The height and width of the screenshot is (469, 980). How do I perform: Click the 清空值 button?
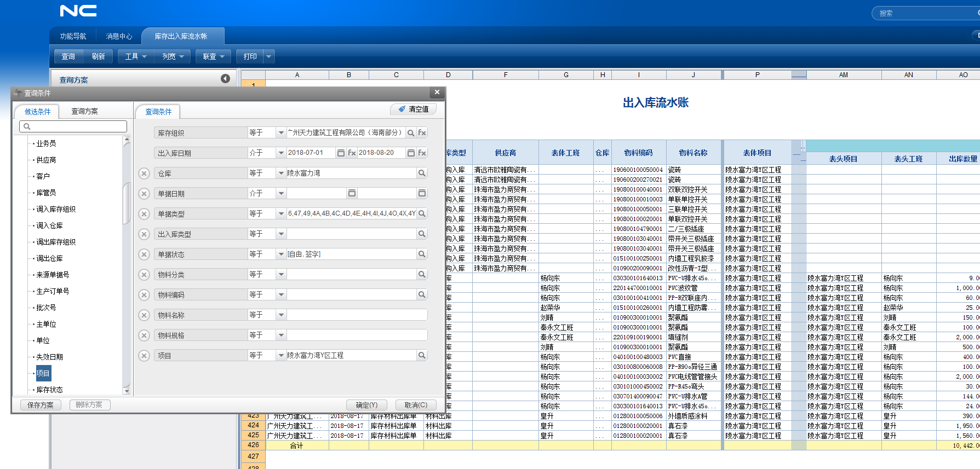tap(414, 109)
